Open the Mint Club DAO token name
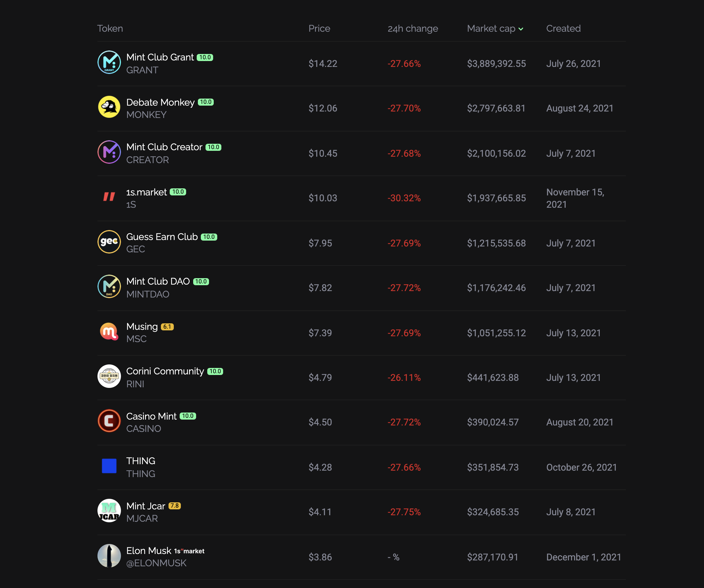 [158, 281]
